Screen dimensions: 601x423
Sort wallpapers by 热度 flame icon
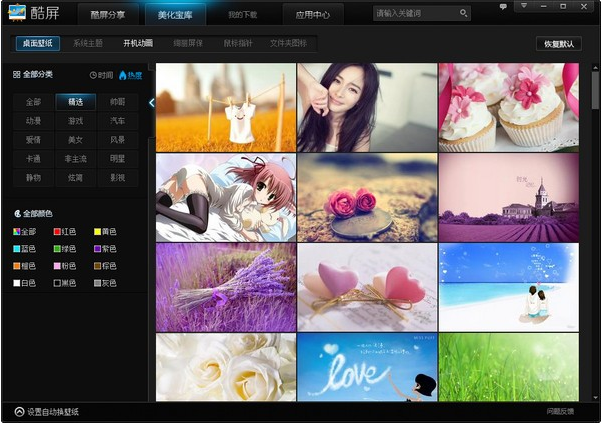coord(123,75)
